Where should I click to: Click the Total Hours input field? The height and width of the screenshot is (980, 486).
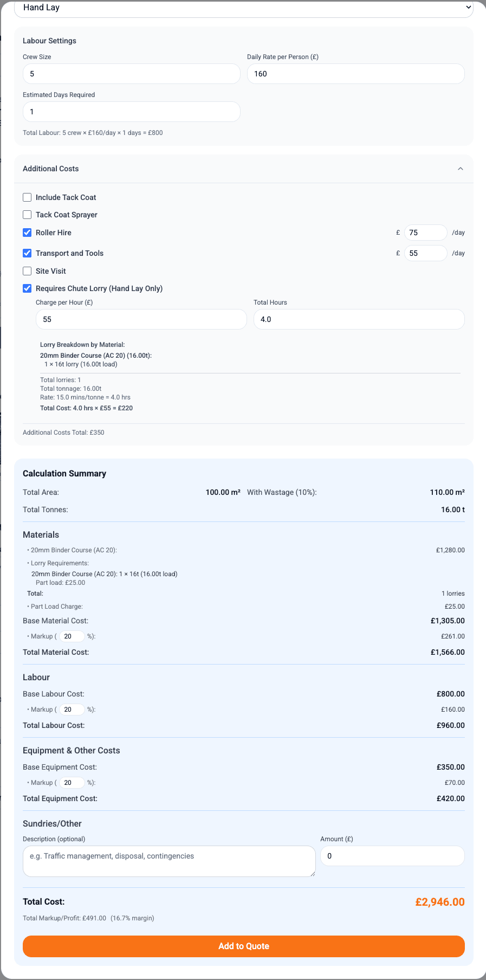coord(359,319)
